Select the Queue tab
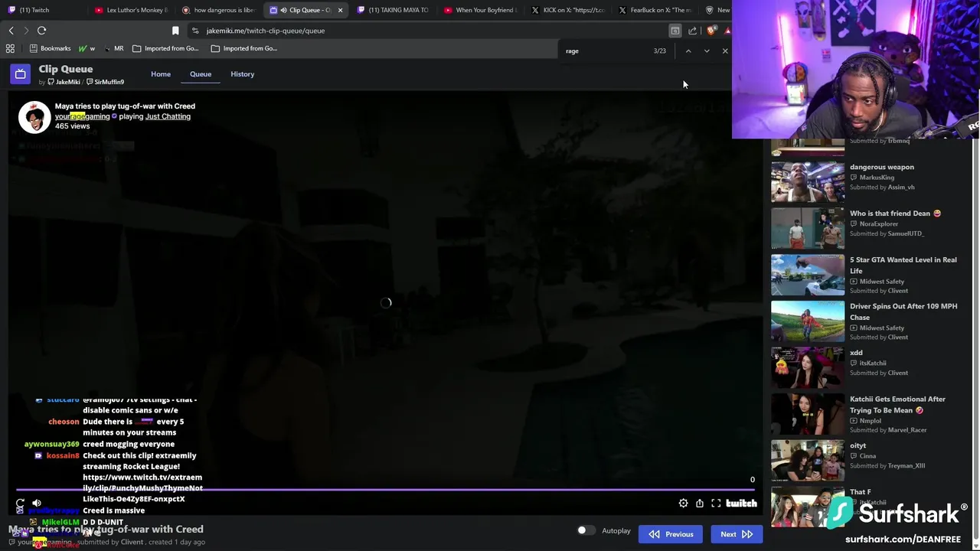Image resolution: width=980 pixels, height=551 pixels. click(x=201, y=74)
